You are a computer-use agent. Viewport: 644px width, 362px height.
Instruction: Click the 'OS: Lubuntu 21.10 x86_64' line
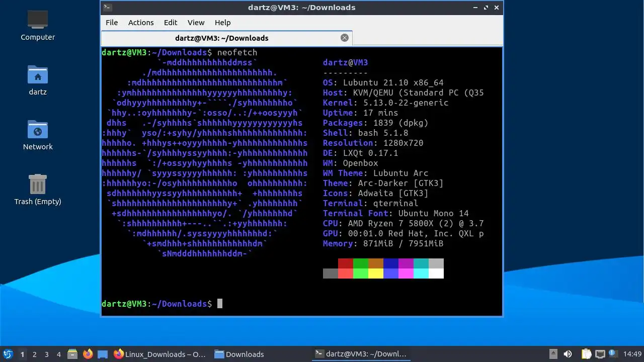pyautogui.click(x=383, y=82)
